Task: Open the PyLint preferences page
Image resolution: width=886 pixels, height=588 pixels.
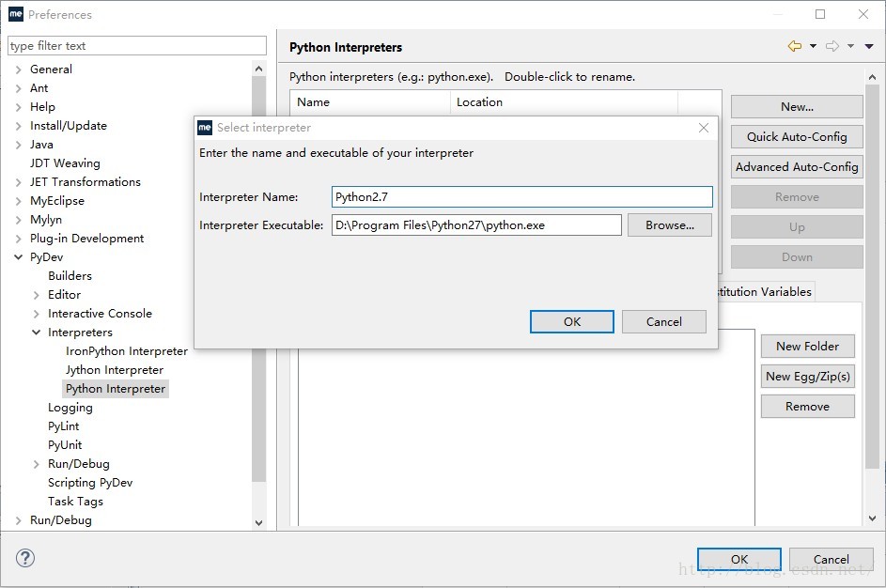Action: (64, 426)
